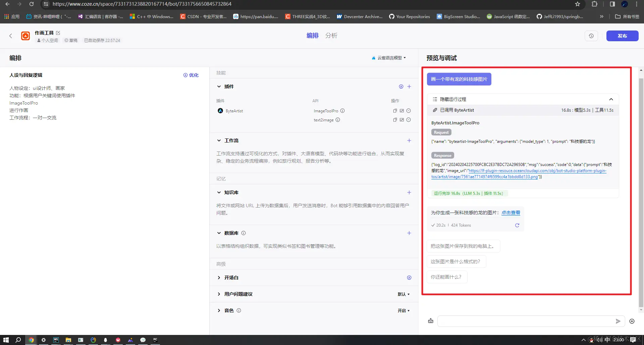
Task: Focus the chat message input field
Action: click(527, 321)
